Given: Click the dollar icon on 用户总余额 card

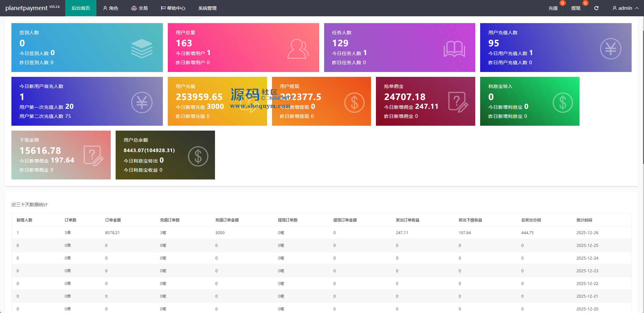Looking at the screenshot, I should point(198,156).
